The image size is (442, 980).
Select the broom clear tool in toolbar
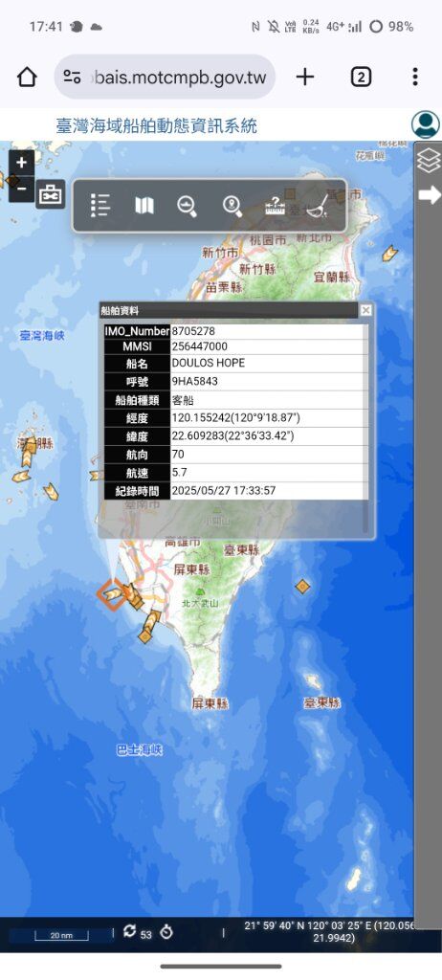click(319, 206)
